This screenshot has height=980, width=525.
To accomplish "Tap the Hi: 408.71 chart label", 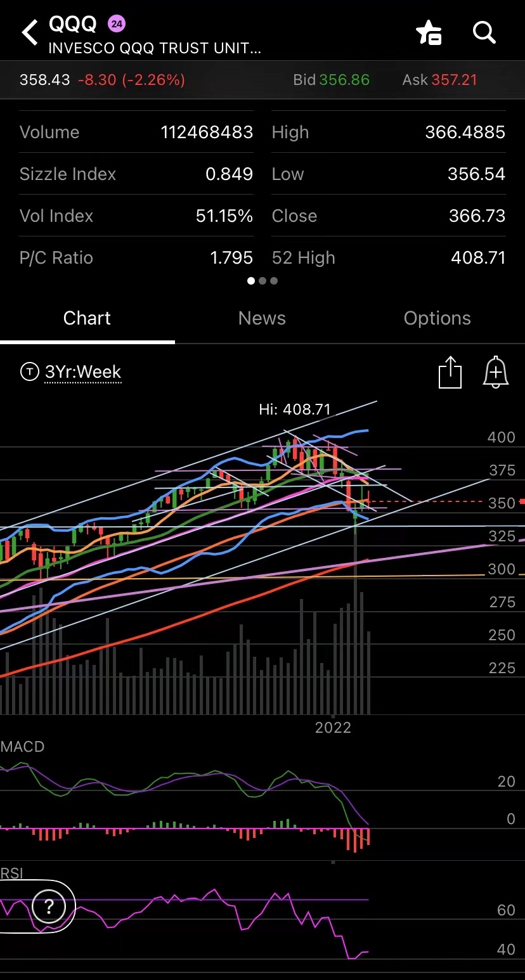I will (295, 409).
